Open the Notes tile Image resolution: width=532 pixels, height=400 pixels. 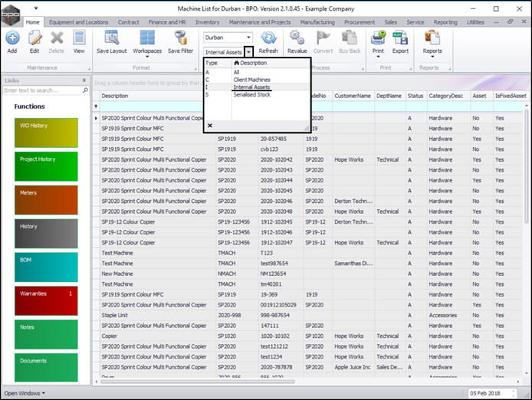46,334
